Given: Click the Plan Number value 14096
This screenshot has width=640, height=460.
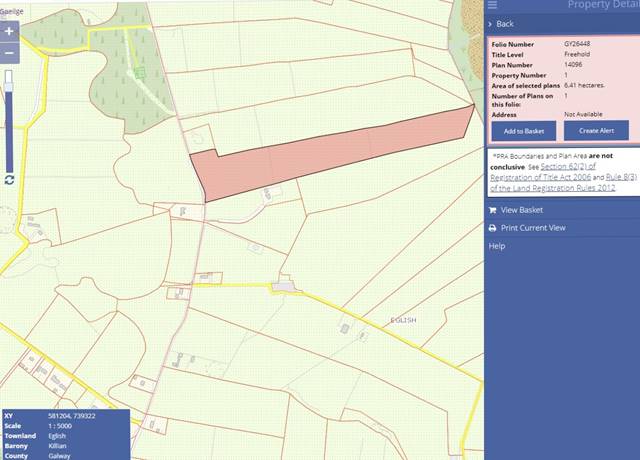Looking at the screenshot, I should [573, 64].
